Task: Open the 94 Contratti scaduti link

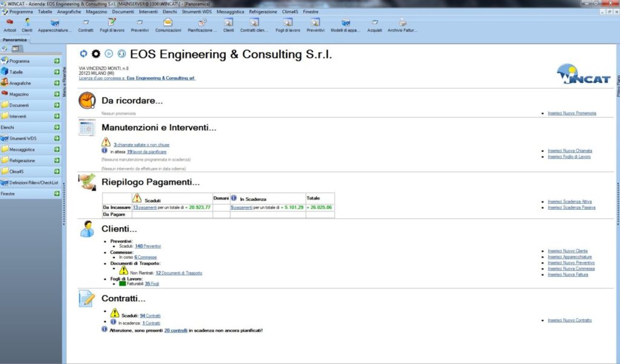Action: pyautogui.click(x=150, y=316)
